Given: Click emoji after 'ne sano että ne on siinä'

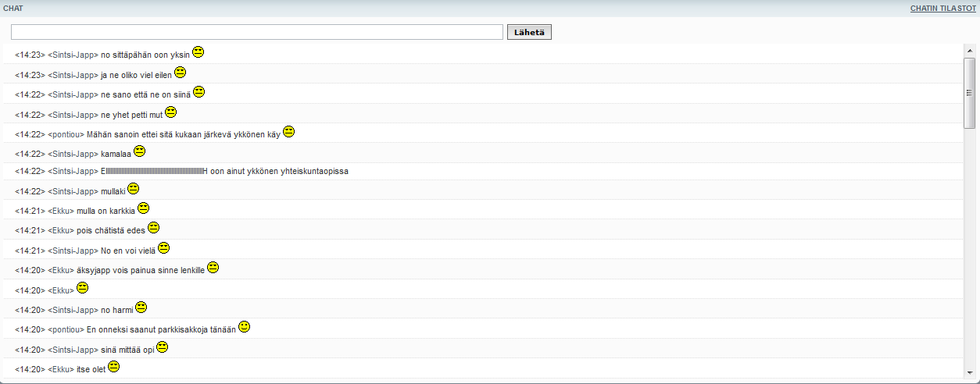Looking at the screenshot, I should click(x=199, y=92).
